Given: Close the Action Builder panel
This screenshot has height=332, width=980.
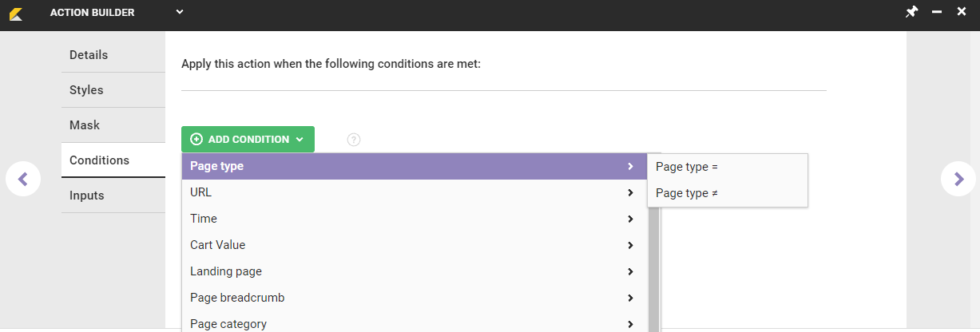Looking at the screenshot, I should click(x=961, y=12).
